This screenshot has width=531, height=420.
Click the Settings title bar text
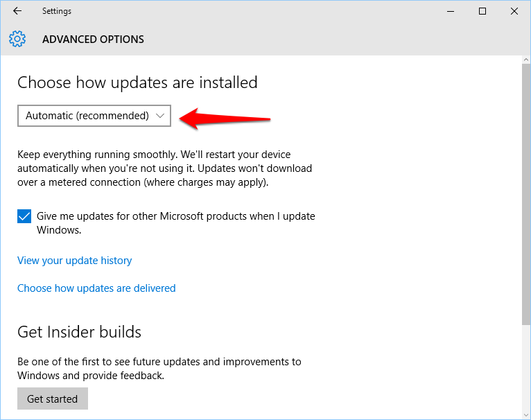(x=57, y=11)
